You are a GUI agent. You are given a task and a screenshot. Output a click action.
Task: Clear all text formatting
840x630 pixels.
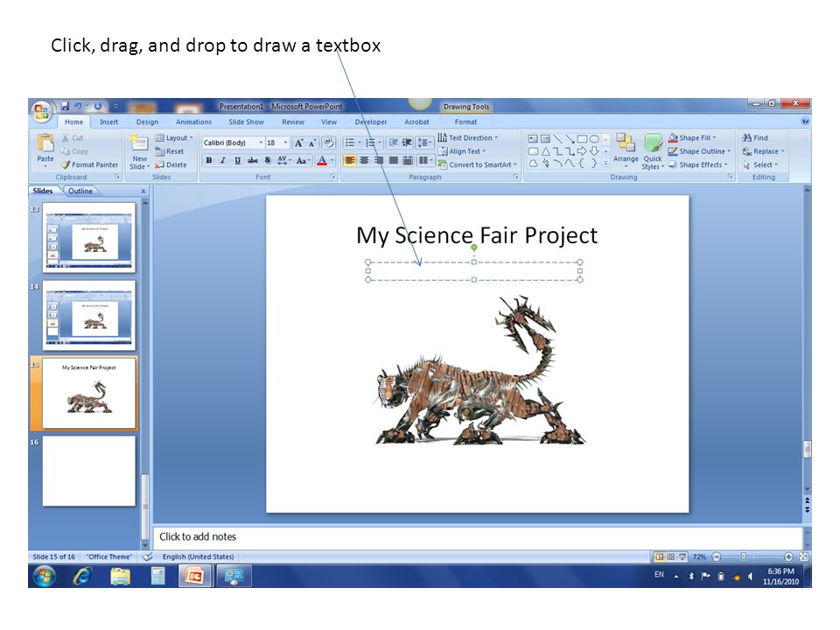pyautogui.click(x=328, y=143)
